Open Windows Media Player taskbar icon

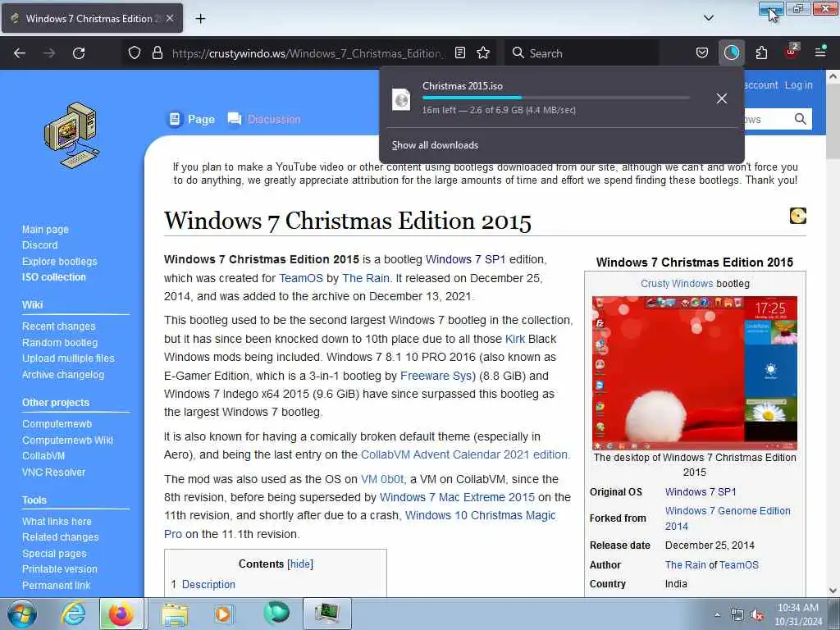(223, 614)
